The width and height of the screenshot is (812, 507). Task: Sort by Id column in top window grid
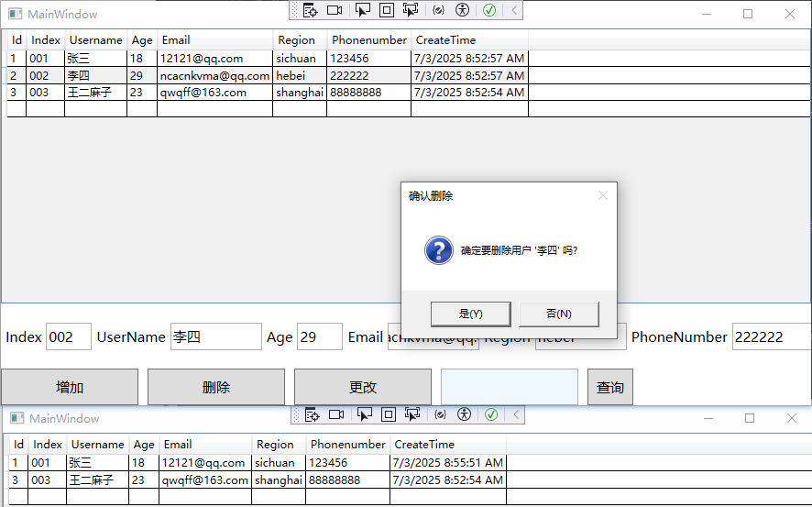(x=16, y=39)
